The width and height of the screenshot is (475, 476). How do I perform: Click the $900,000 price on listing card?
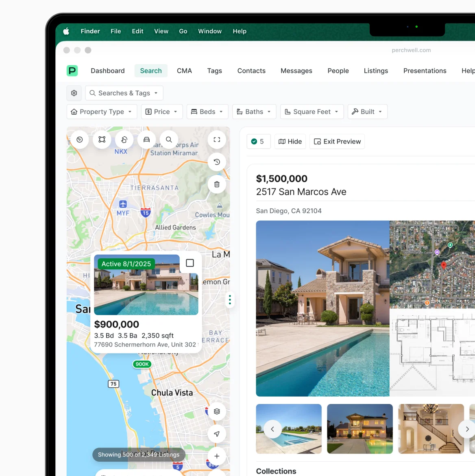(117, 324)
